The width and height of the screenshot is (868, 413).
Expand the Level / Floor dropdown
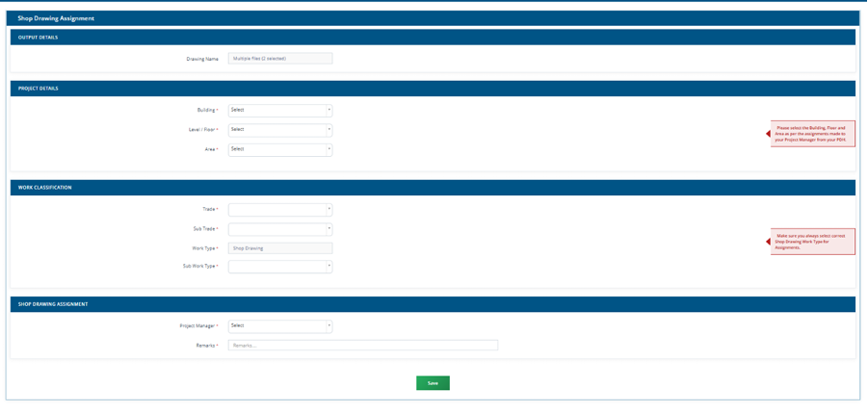coord(280,130)
